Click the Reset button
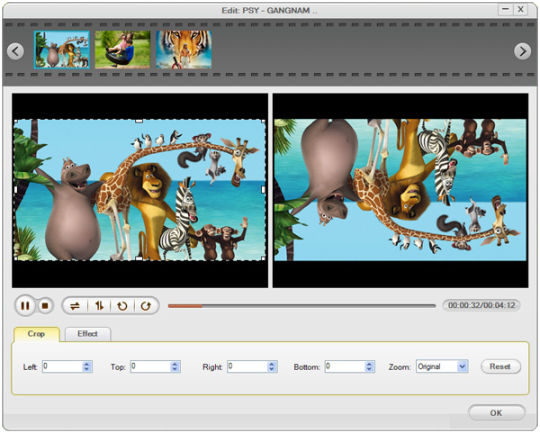The width and height of the screenshot is (540, 434). point(500,366)
